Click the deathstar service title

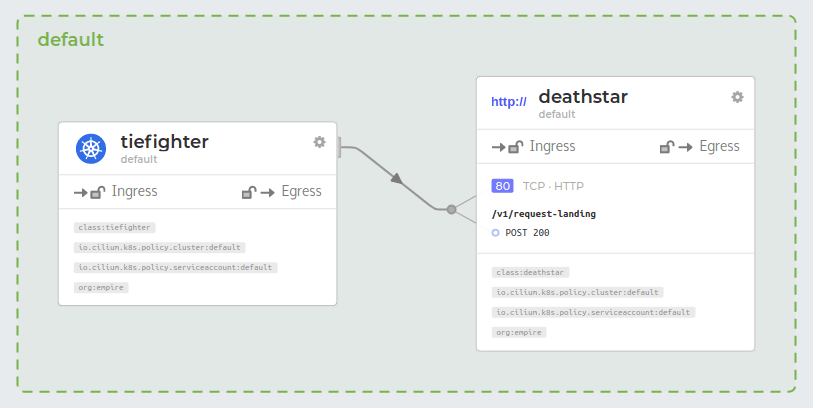point(583,96)
